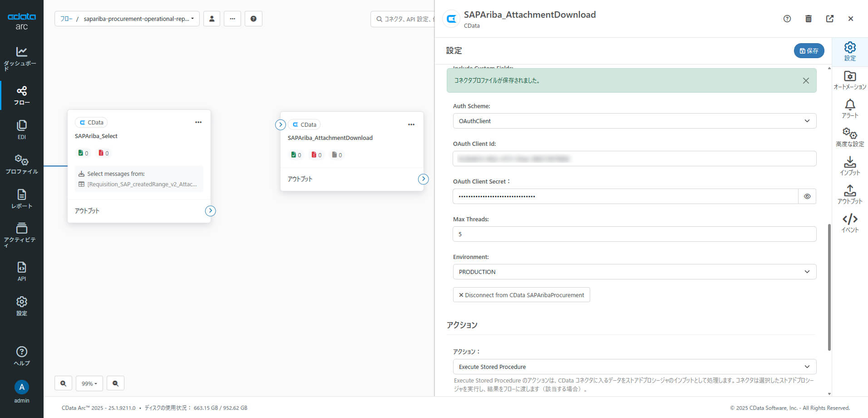
Task: Click Disconnect from CData SAPAribaProcurement
Action: pyautogui.click(x=521, y=295)
